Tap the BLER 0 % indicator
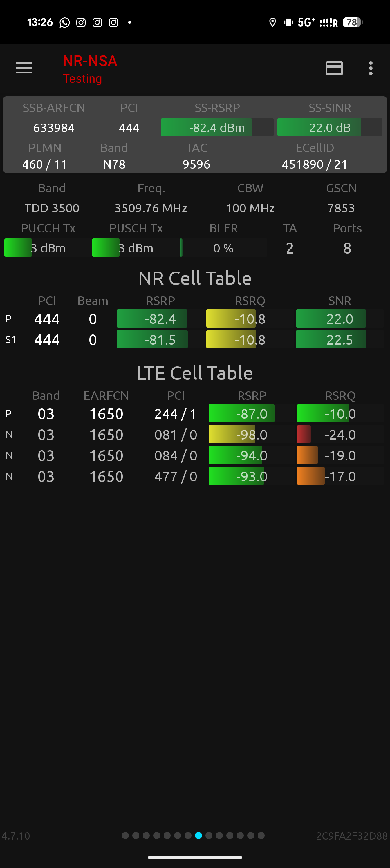The height and width of the screenshot is (868, 390). coord(223,248)
